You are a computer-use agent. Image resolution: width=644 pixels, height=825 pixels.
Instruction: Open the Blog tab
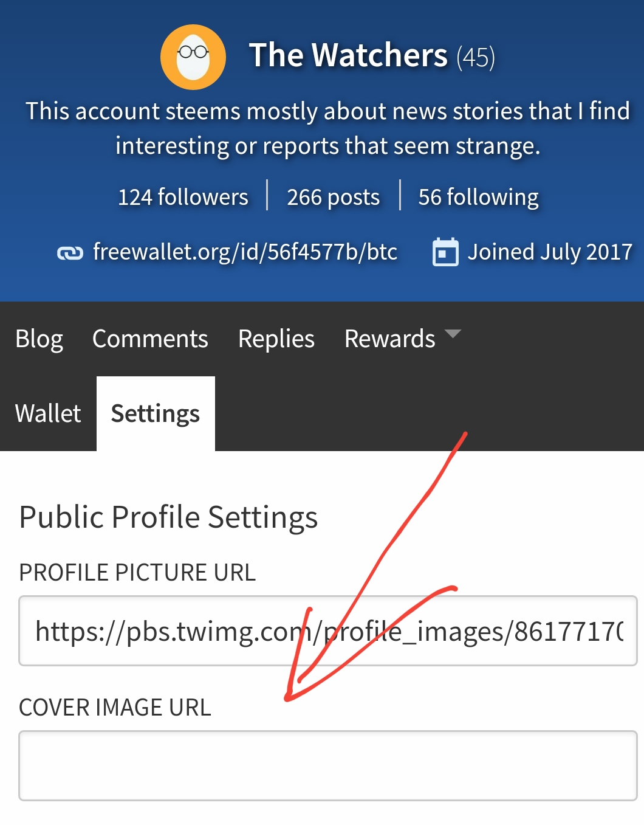(x=39, y=339)
